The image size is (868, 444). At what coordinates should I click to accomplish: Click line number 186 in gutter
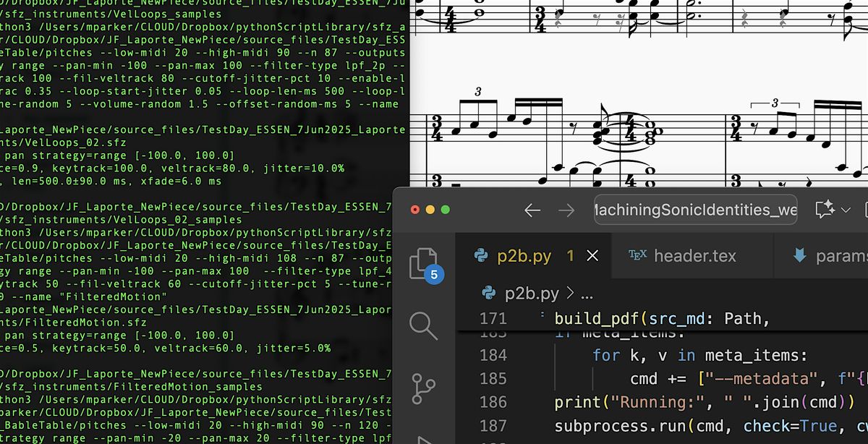pos(493,402)
